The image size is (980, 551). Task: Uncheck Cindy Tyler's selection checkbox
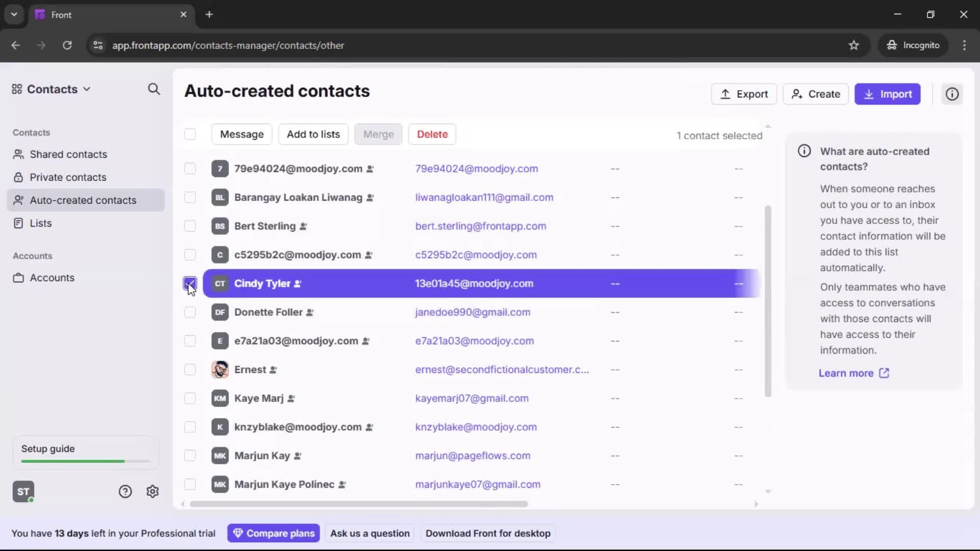coord(190,284)
